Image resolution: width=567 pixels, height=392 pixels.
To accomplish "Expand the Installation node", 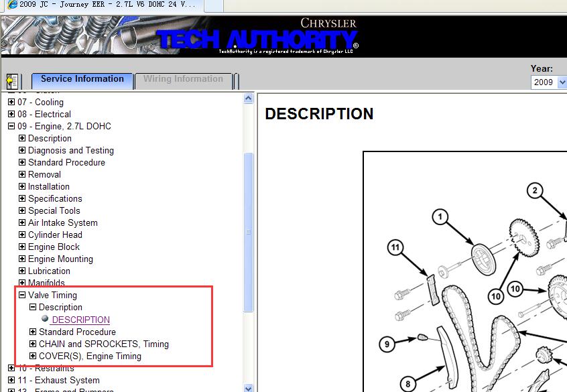I will [22, 186].
